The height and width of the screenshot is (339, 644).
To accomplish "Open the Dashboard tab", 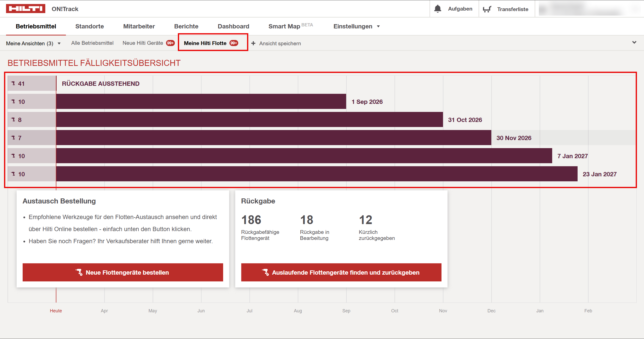I will pos(233,26).
